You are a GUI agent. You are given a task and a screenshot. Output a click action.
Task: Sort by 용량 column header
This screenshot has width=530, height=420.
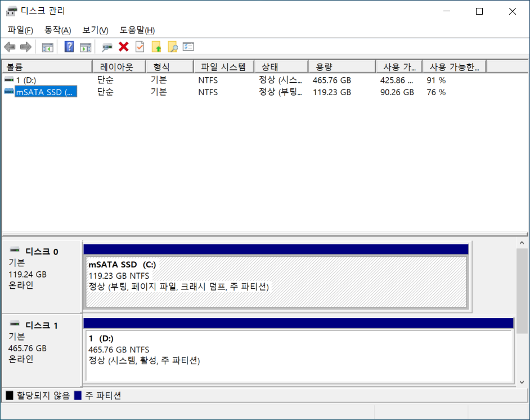342,66
